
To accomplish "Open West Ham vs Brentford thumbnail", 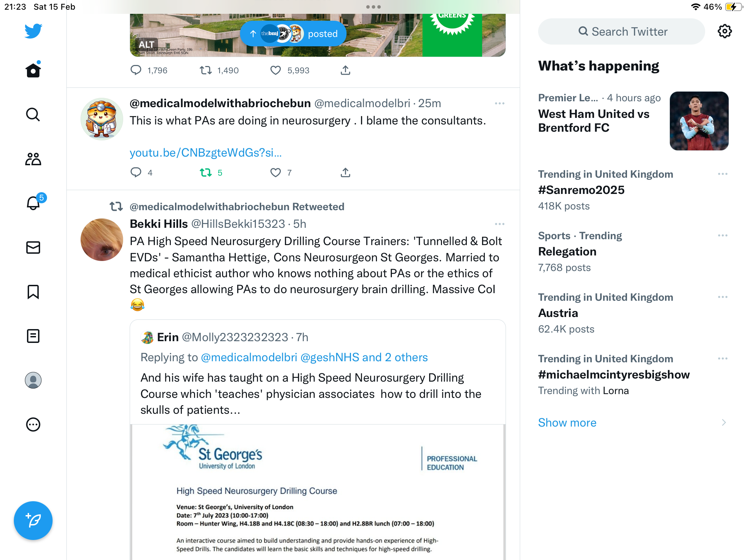I will [699, 121].
